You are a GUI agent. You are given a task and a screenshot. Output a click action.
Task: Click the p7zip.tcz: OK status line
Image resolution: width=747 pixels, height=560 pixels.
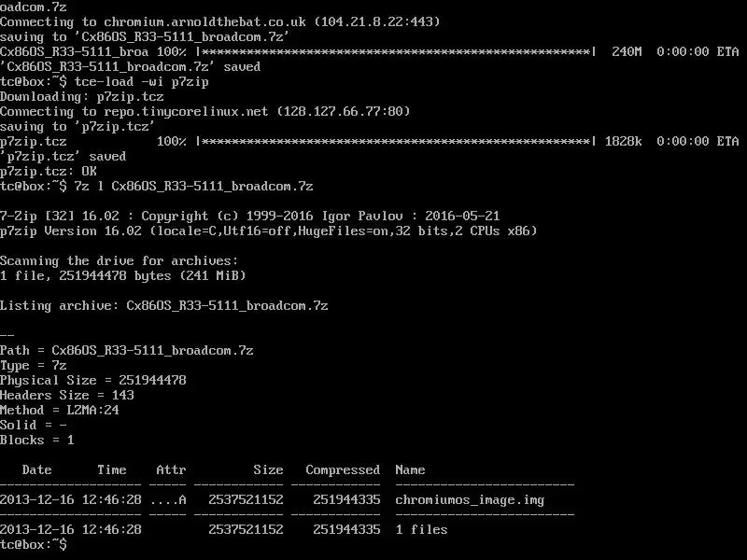click(x=49, y=171)
